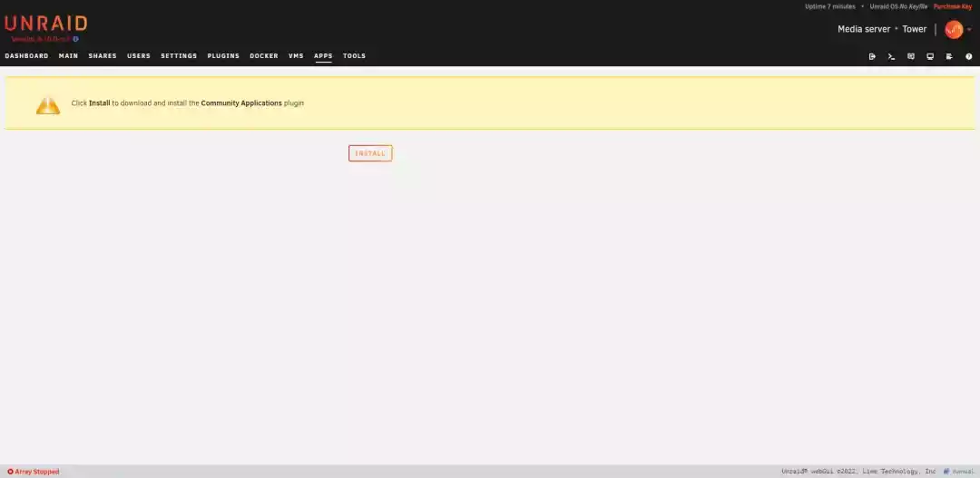Go to the Shares tab
980x478 pixels.
[x=103, y=56]
